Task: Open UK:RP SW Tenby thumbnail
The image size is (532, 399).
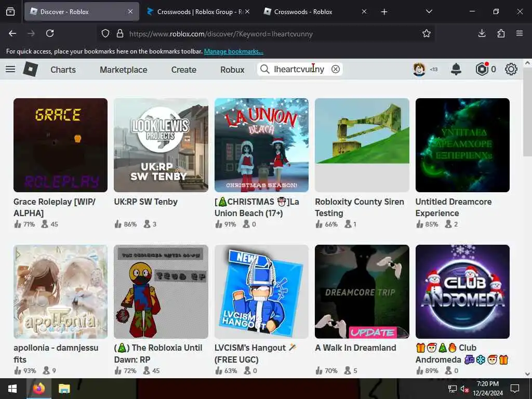Action: 161,145
